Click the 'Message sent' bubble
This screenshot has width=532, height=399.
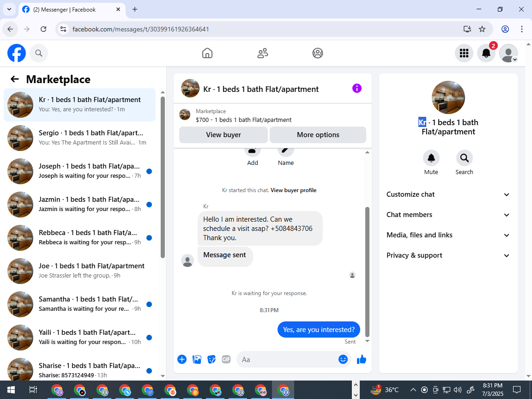click(x=225, y=256)
